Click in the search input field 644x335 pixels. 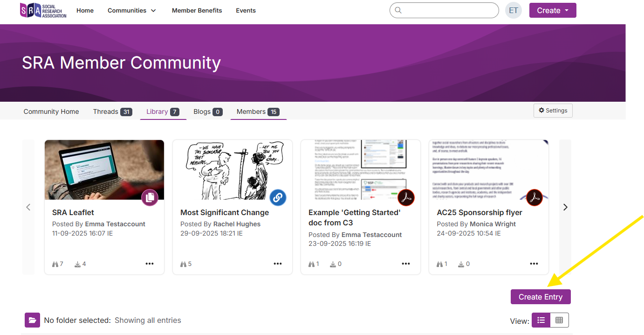point(444,10)
